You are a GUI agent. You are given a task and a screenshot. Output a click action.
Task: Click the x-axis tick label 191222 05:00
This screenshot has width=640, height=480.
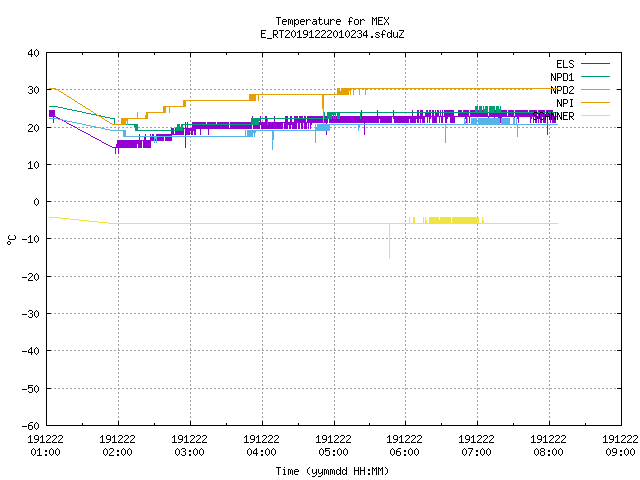point(333,446)
